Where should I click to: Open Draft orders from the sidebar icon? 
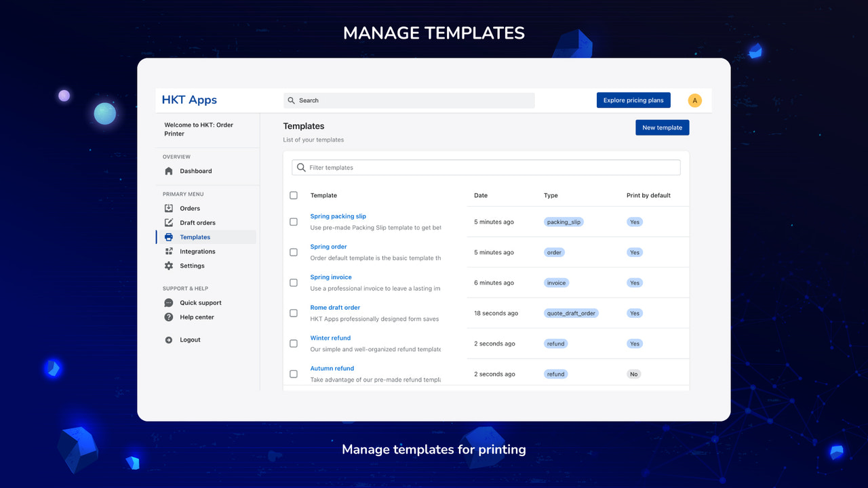[167, 222]
